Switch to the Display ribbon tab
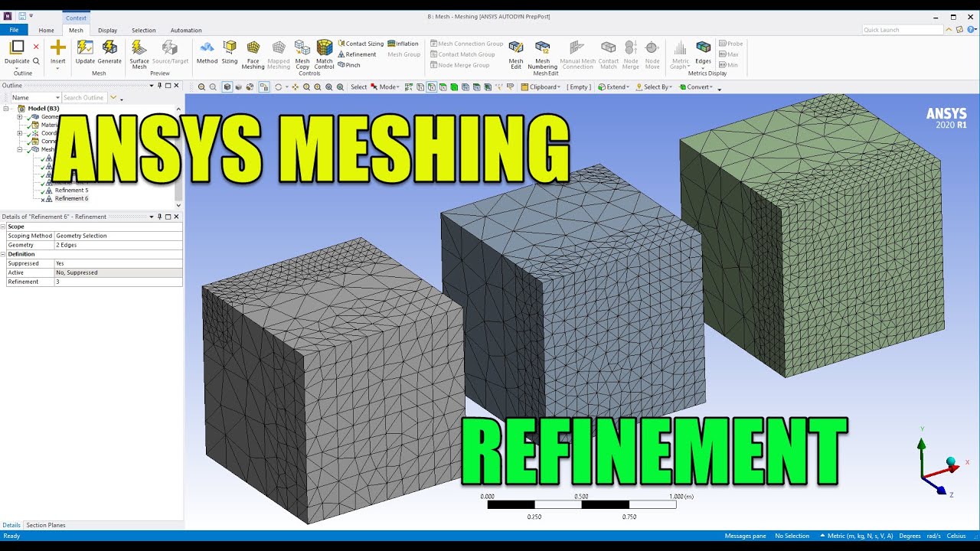This screenshot has height=551, width=980. 108,31
